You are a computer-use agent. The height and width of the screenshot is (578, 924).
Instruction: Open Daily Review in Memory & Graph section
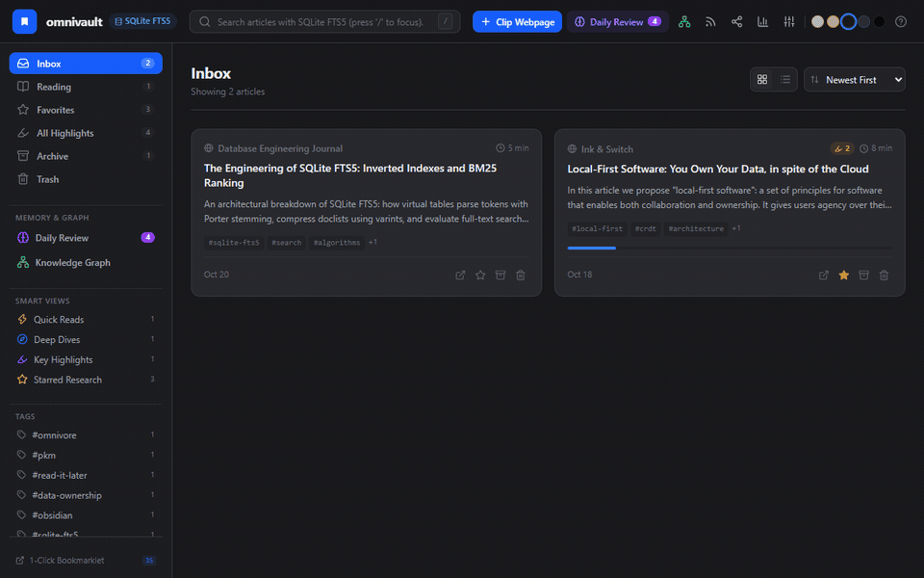pos(86,238)
